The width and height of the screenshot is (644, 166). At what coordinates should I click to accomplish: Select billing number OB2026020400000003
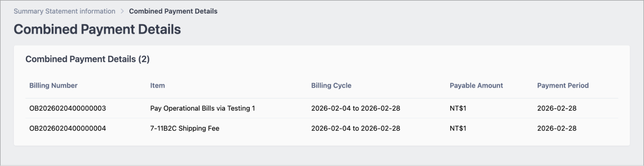pyautogui.click(x=68, y=108)
